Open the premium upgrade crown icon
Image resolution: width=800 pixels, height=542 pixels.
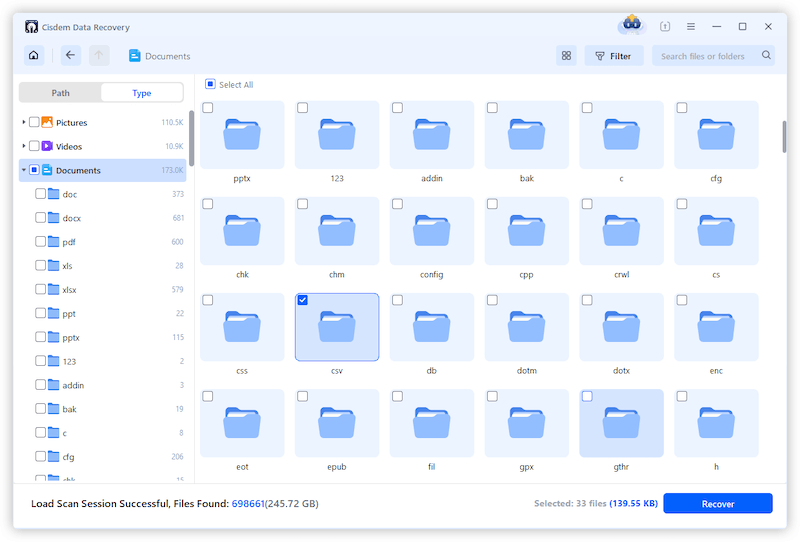pos(632,24)
